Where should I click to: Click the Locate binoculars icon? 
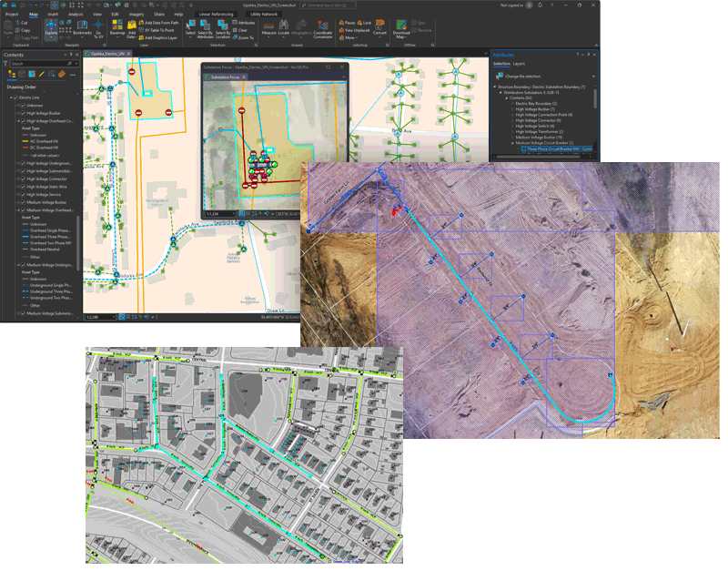click(x=286, y=32)
